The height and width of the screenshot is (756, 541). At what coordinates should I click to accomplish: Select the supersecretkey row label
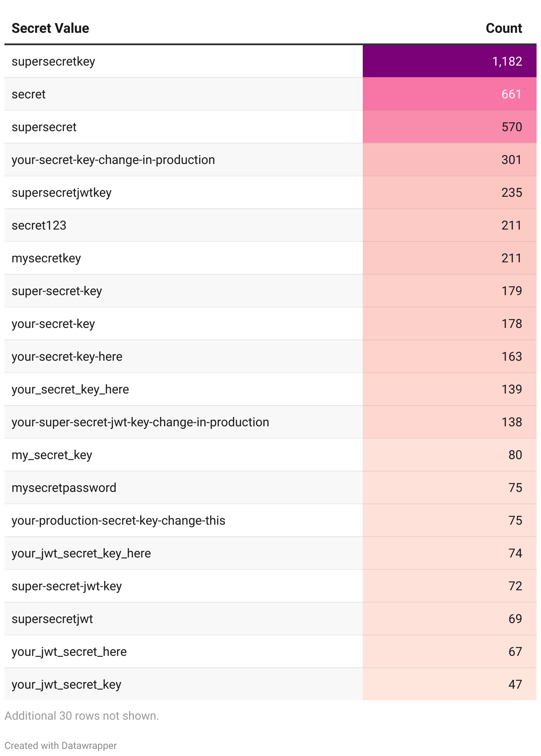pos(53,62)
